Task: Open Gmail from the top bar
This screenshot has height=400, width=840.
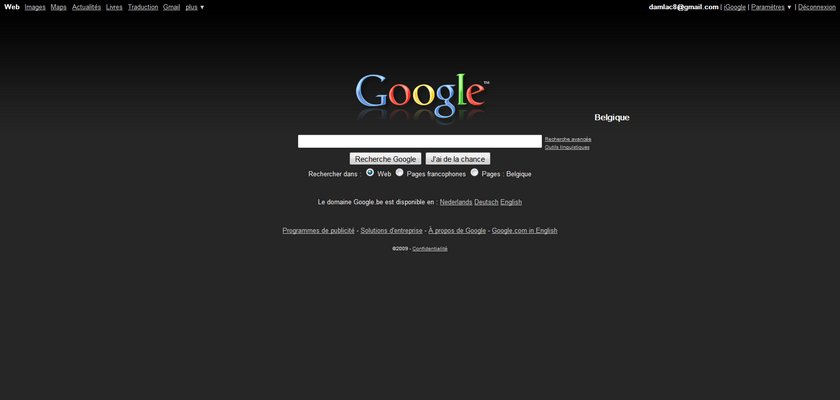Action: [171, 7]
